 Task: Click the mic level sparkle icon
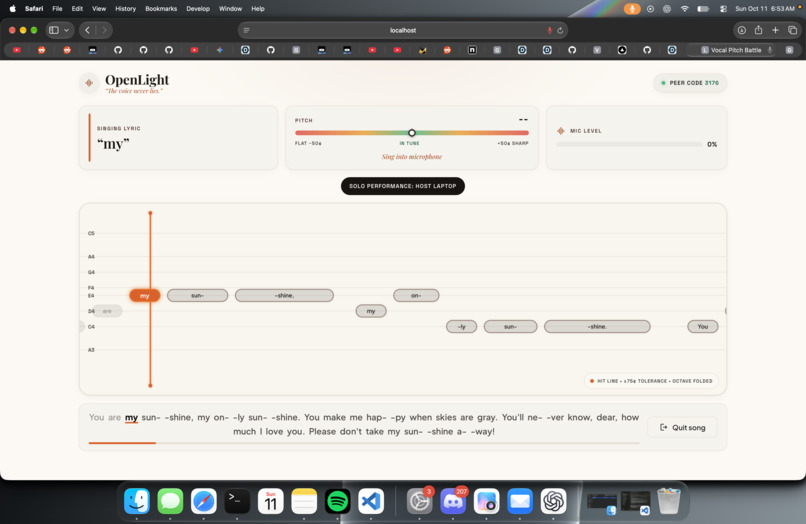click(x=560, y=131)
